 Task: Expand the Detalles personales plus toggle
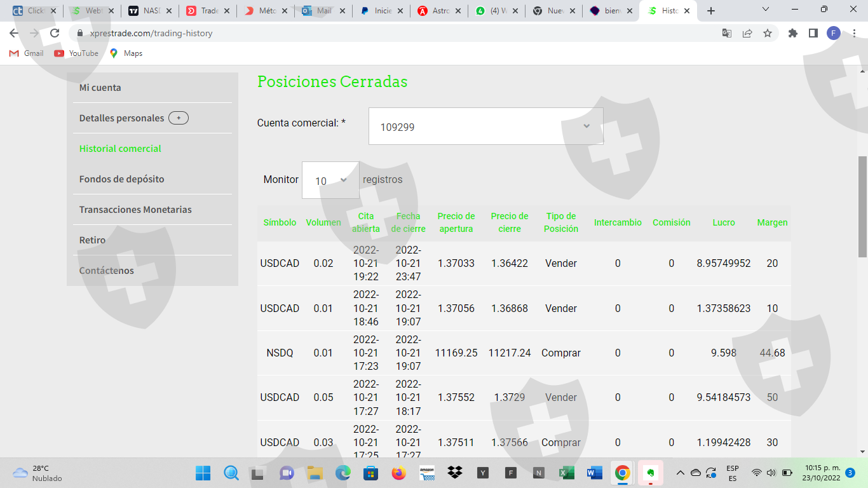tap(179, 118)
